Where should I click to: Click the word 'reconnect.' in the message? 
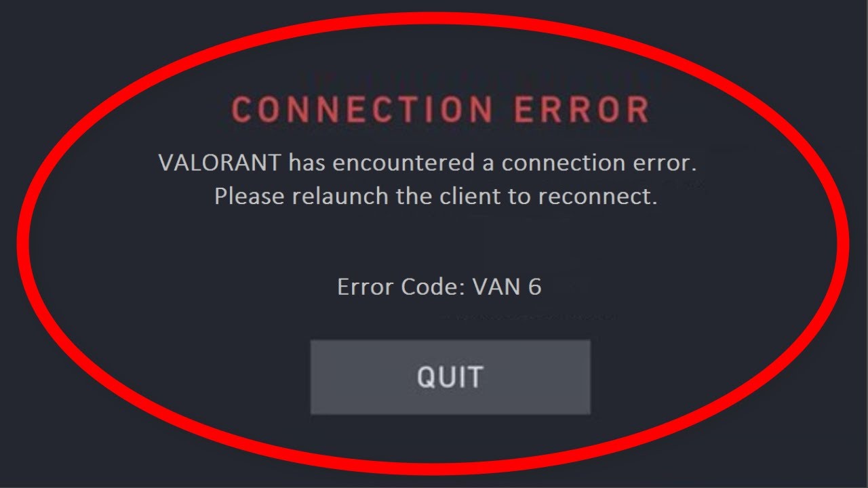point(598,197)
